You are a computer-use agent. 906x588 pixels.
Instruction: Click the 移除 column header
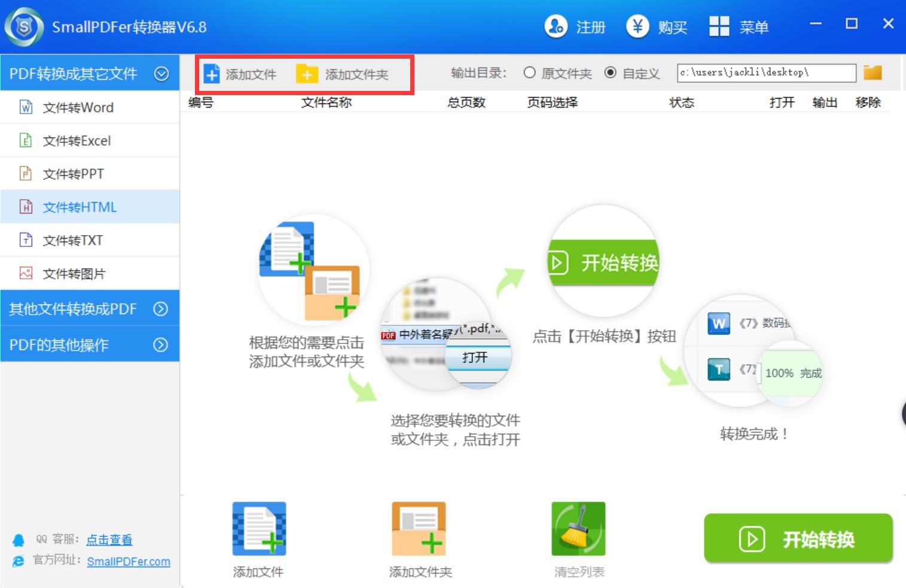click(x=868, y=102)
